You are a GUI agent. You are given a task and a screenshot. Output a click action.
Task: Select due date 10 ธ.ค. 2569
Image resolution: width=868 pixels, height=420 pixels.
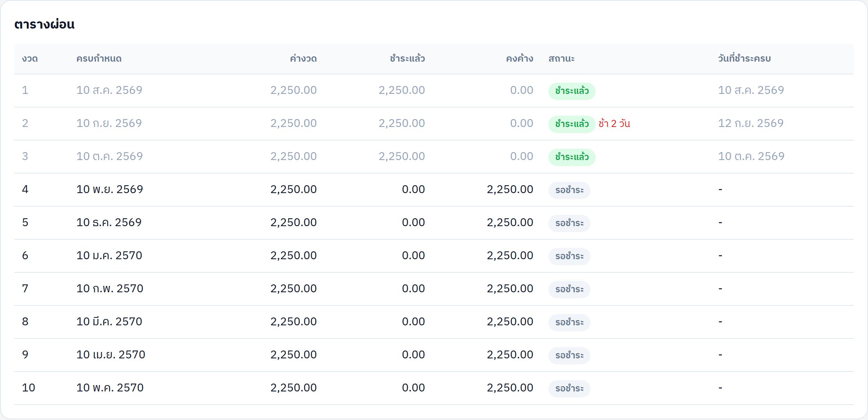point(109,222)
